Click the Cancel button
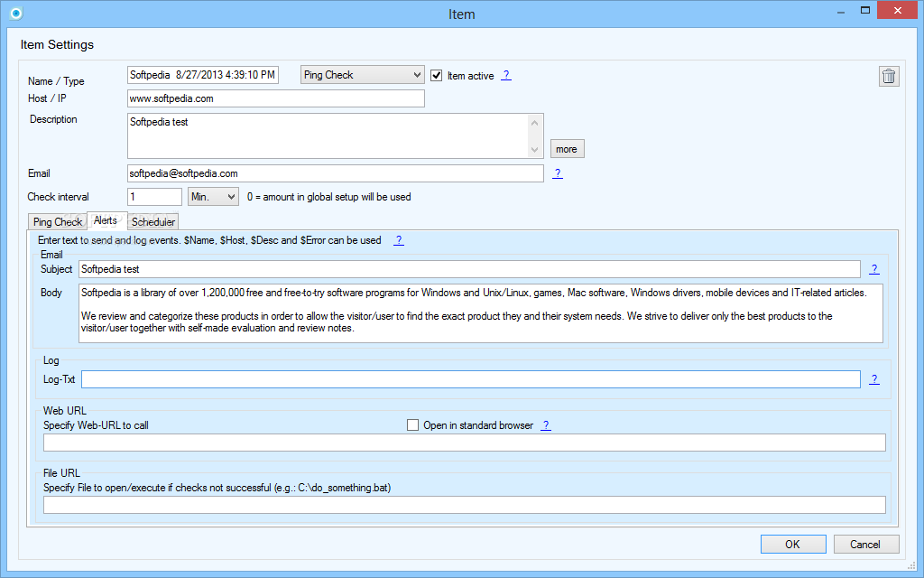Screen dimensions: 924x578 tap(865, 545)
